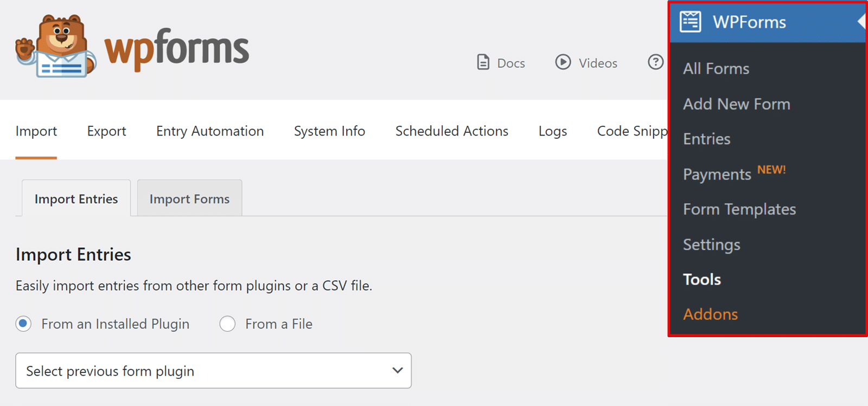Click the 'Easily import entries' description text
Viewport: 868px width, 406px height.
click(x=194, y=286)
